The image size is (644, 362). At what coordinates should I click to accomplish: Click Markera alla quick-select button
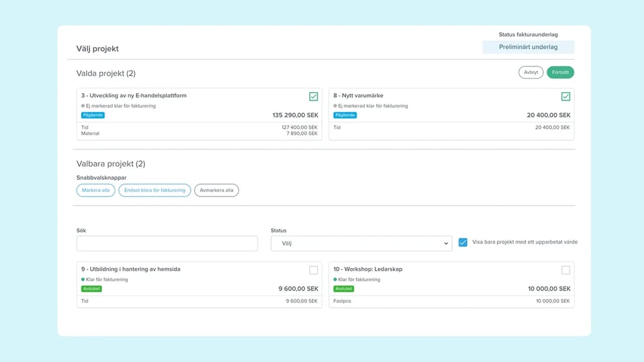pyautogui.click(x=96, y=191)
